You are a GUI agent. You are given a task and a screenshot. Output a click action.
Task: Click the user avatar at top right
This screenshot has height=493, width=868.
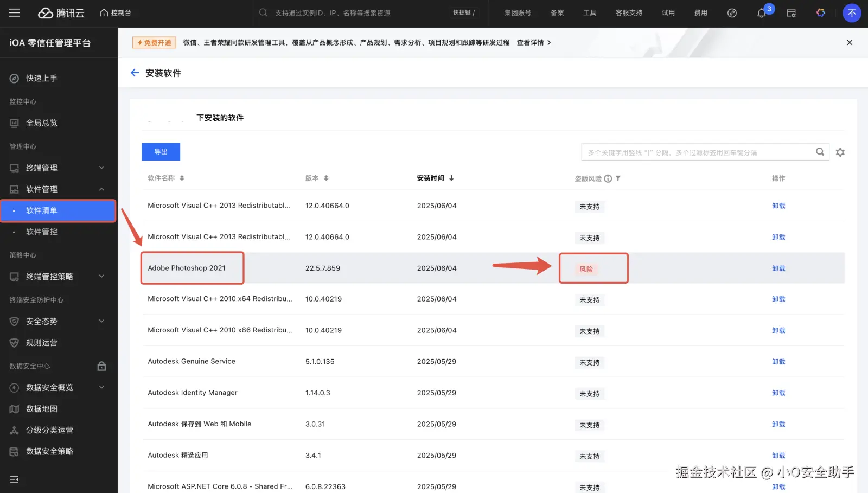tap(852, 12)
